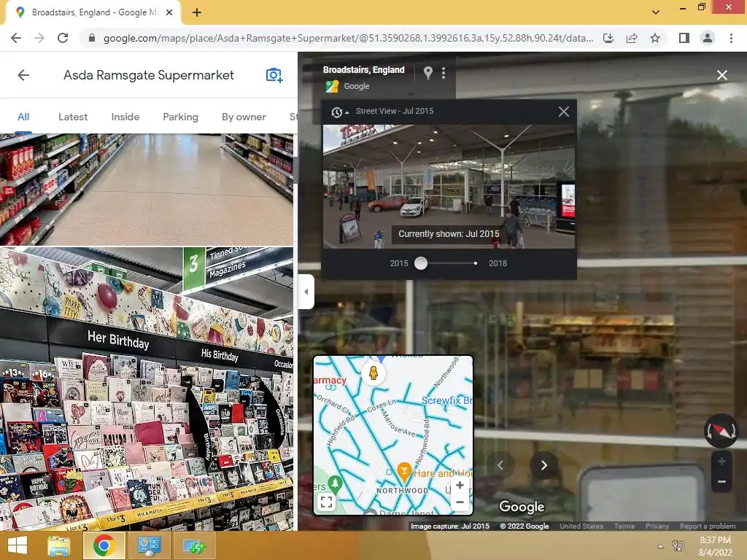747x560 pixels.
Task: Open the Chrome three-dot menu
Action: point(731,38)
